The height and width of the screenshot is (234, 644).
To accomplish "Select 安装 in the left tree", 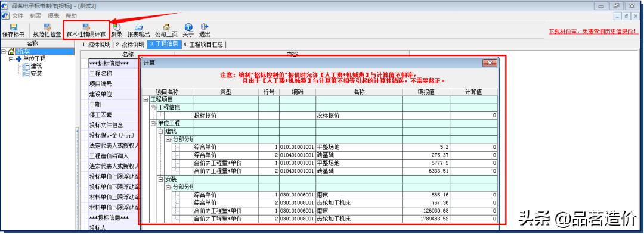I will click(x=36, y=74).
